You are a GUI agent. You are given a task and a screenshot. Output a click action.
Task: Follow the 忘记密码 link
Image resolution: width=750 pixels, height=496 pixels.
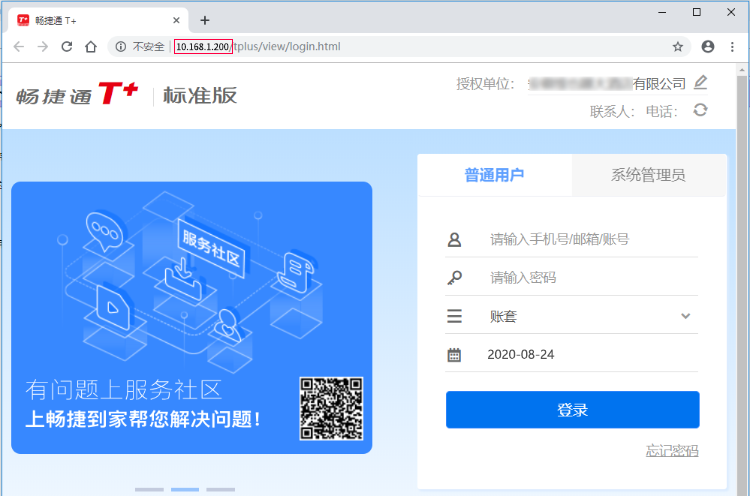(672, 451)
